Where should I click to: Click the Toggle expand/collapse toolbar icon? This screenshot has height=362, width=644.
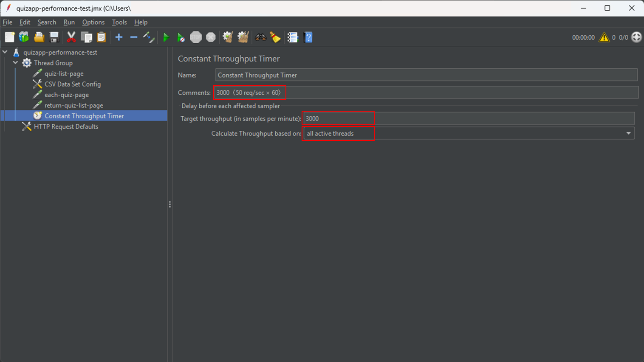[148, 38]
